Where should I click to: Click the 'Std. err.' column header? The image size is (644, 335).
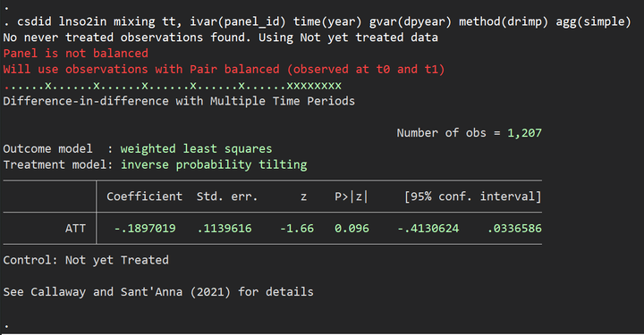point(226,197)
